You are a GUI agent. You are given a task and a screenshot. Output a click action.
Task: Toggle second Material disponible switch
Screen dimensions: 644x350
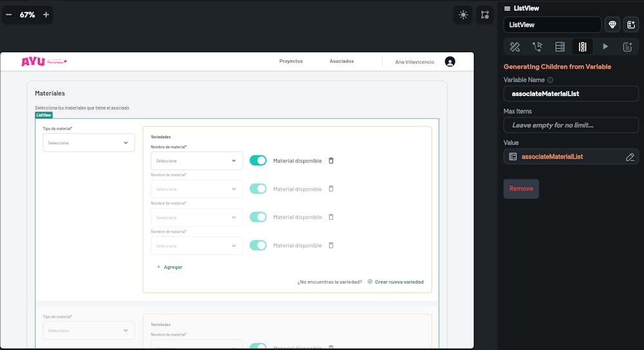click(x=258, y=189)
